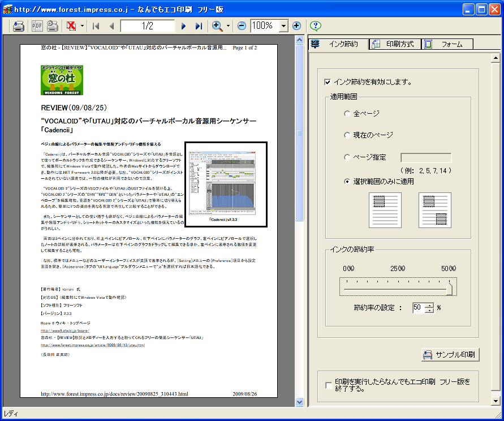Viewport: 504px width, 421px height.
Task: Click the delete page red X icon
Action: point(71,25)
